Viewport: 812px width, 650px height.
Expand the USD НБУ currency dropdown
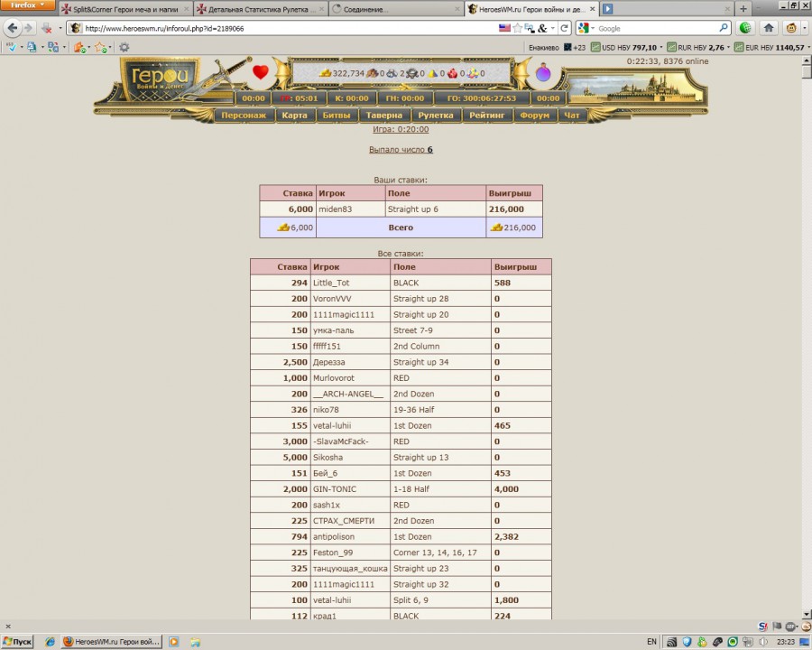(661, 47)
